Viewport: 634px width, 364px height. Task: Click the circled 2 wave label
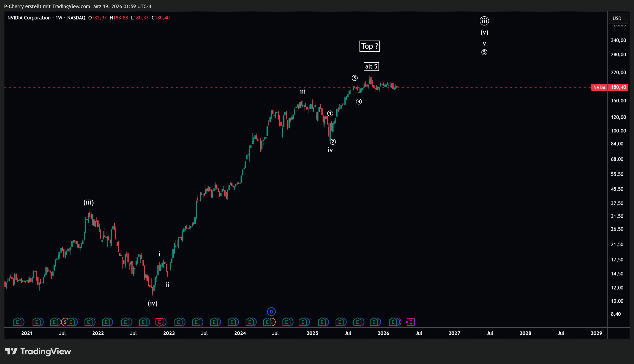(x=333, y=142)
